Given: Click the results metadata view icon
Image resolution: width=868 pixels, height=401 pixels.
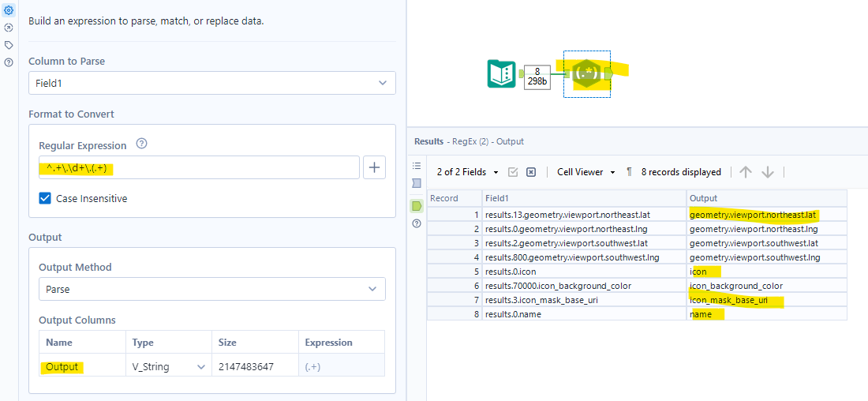Looking at the screenshot, I should (417, 183).
